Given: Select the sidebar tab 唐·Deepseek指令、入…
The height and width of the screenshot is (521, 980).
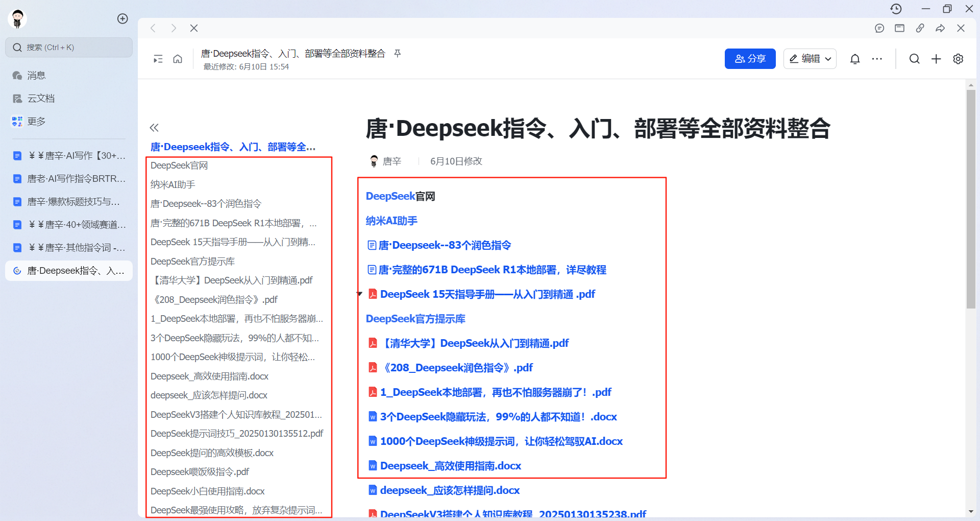Looking at the screenshot, I should pos(69,271).
